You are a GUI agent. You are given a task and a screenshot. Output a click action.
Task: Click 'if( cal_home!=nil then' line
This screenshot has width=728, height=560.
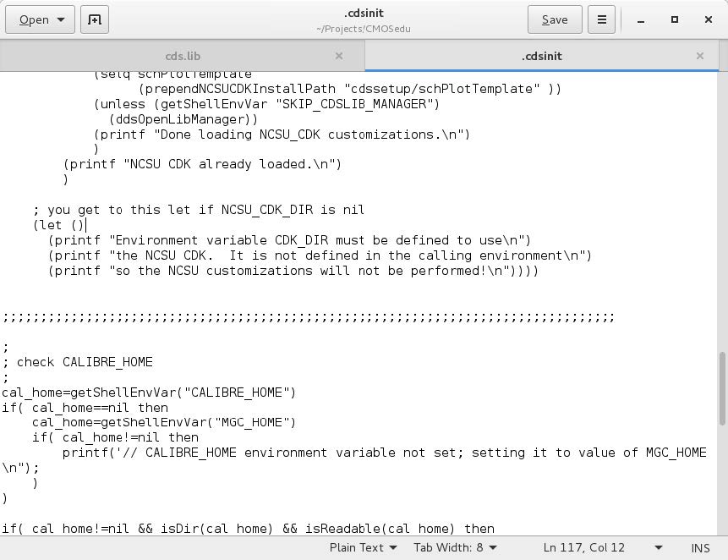(115, 437)
